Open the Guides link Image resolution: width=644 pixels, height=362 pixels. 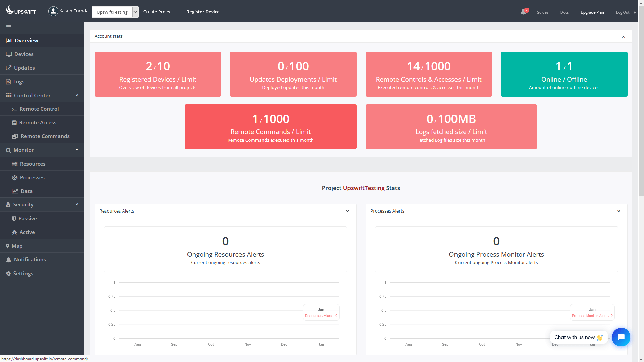point(542,12)
